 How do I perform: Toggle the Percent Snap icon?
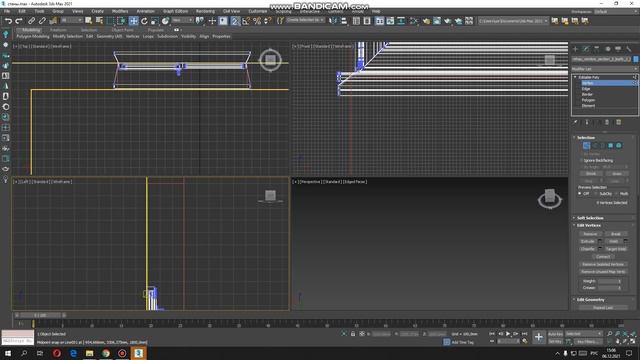[257, 20]
